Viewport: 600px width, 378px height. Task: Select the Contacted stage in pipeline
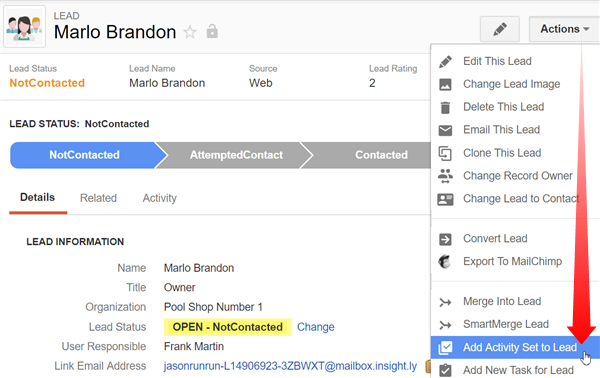coord(381,155)
